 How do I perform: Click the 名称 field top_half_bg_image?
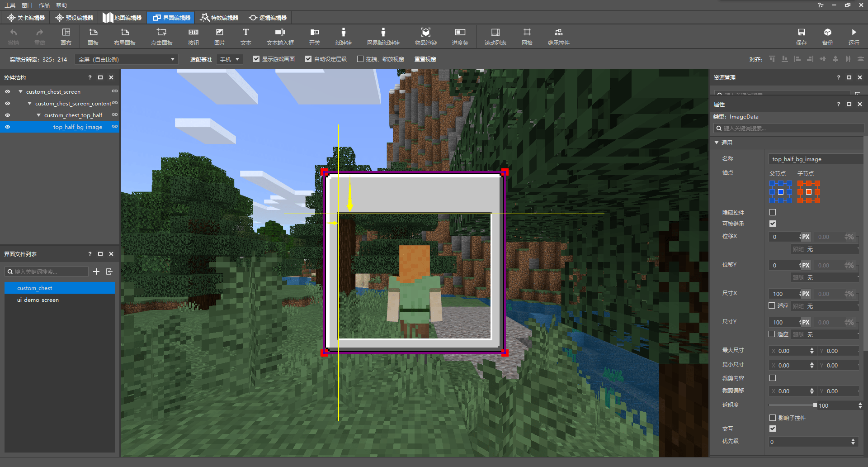[816, 159]
